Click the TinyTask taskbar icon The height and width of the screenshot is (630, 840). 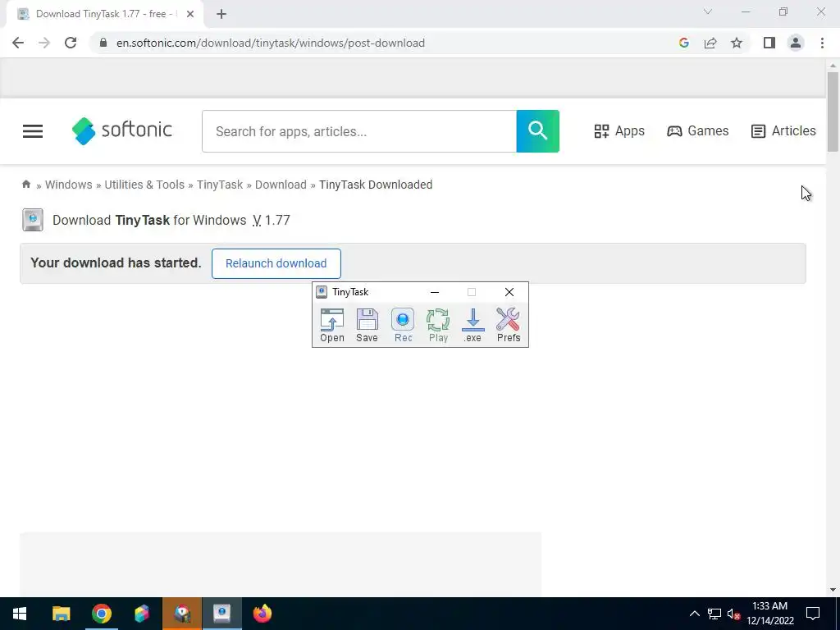click(221, 614)
